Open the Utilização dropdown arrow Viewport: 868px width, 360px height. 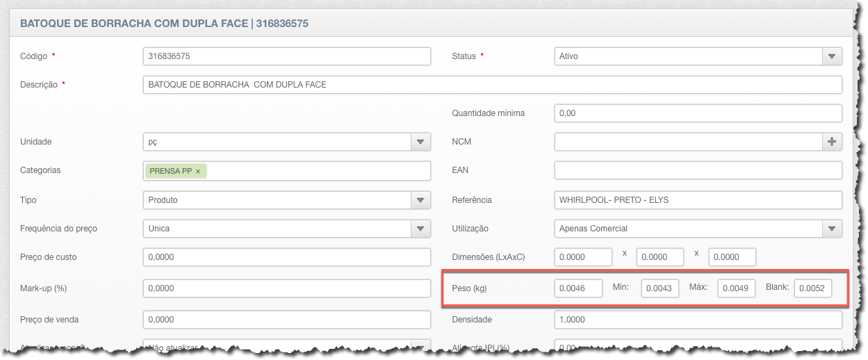pos(832,229)
